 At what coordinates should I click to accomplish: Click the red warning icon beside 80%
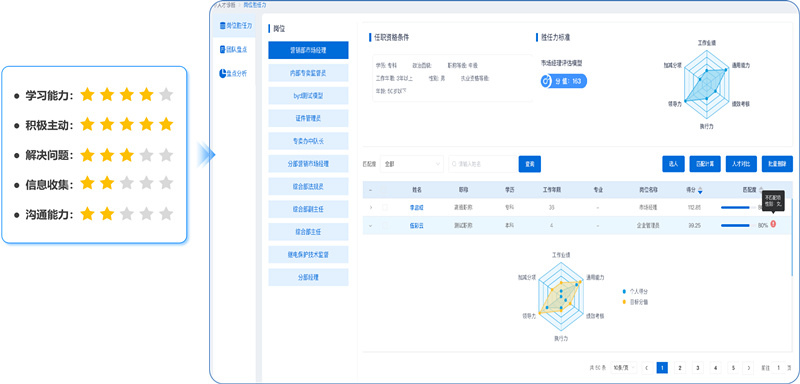point(773,224)
